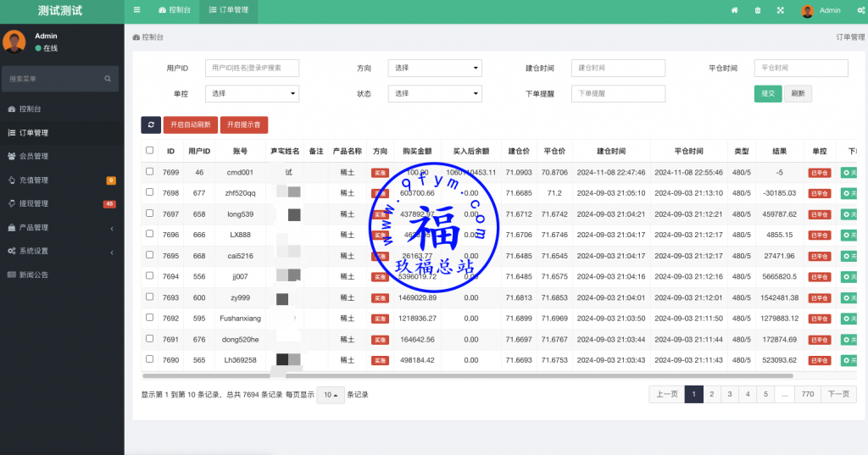
Task: Click the search magnifier in sidebar
Action: pyautogui.click(x=108, y=79)
